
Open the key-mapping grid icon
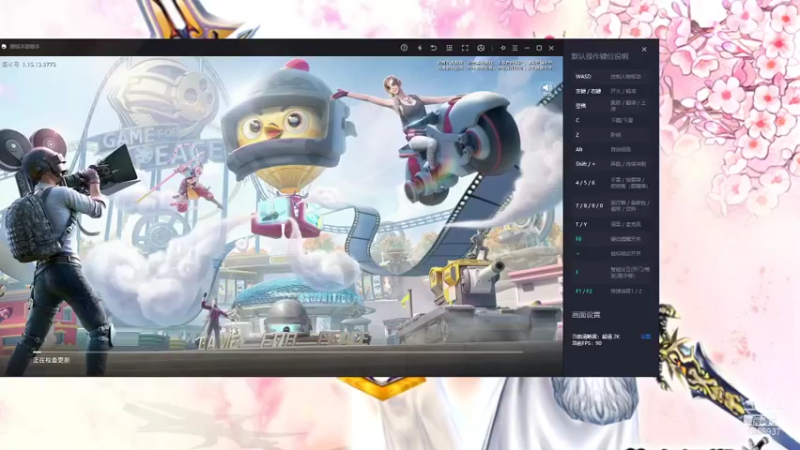[x=449, y=47]
